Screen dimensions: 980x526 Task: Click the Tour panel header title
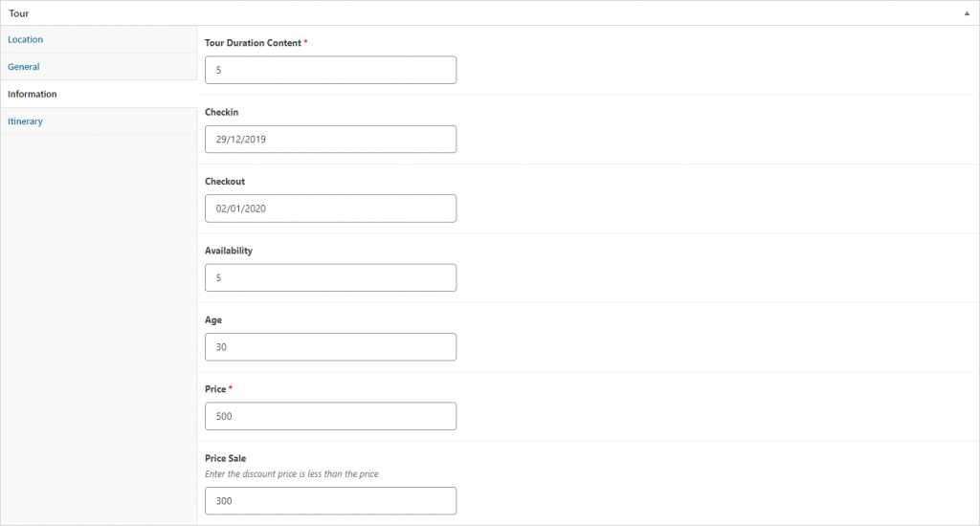(19, 13)
